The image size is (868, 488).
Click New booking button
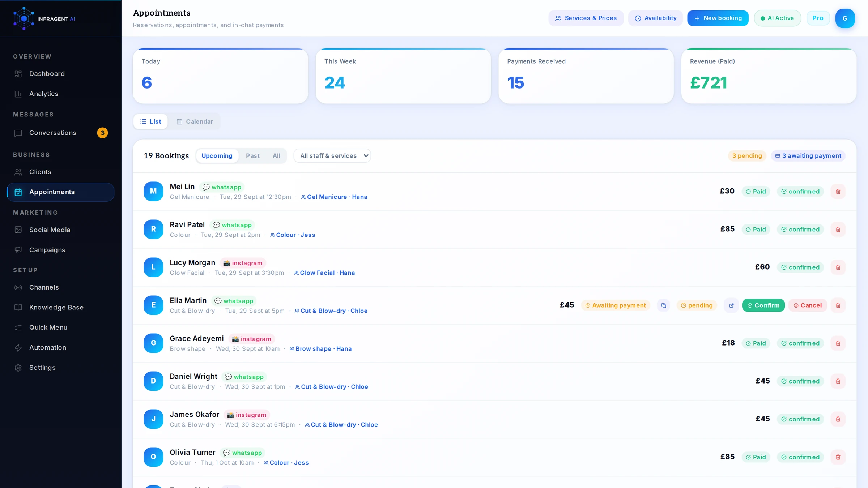(x=718, y=18)
